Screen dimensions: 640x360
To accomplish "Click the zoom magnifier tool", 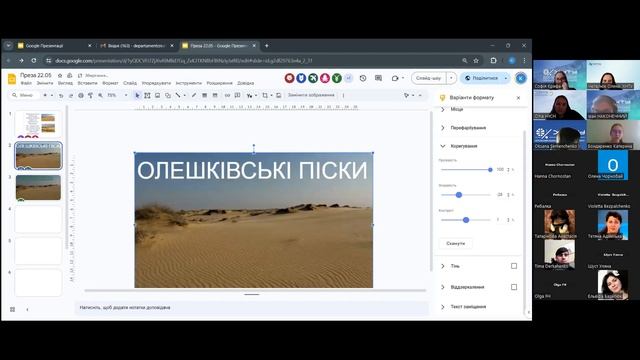I will pyautogui.click(x=100, y=96).
